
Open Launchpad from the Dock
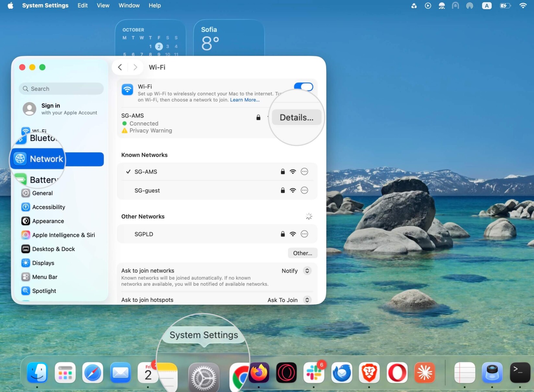65,373
